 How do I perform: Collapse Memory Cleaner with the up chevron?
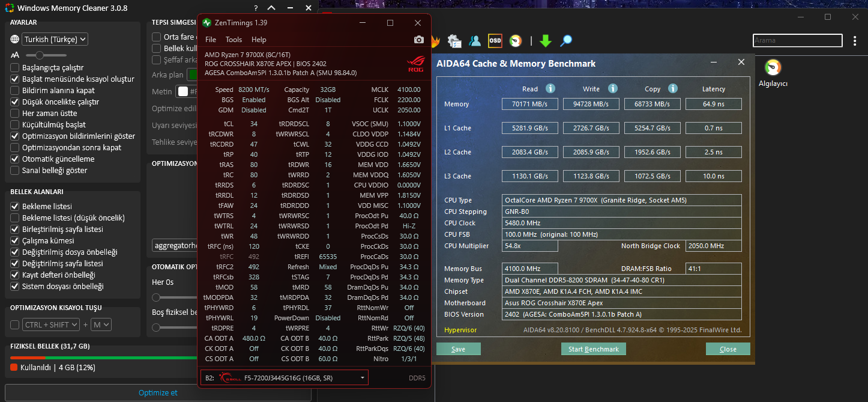click(x=271, y=8)
